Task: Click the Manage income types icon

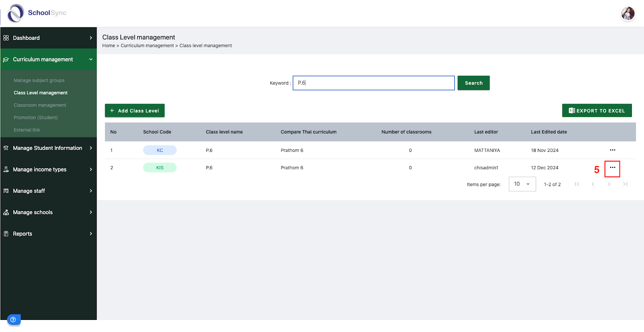Action: click(6, 170)
